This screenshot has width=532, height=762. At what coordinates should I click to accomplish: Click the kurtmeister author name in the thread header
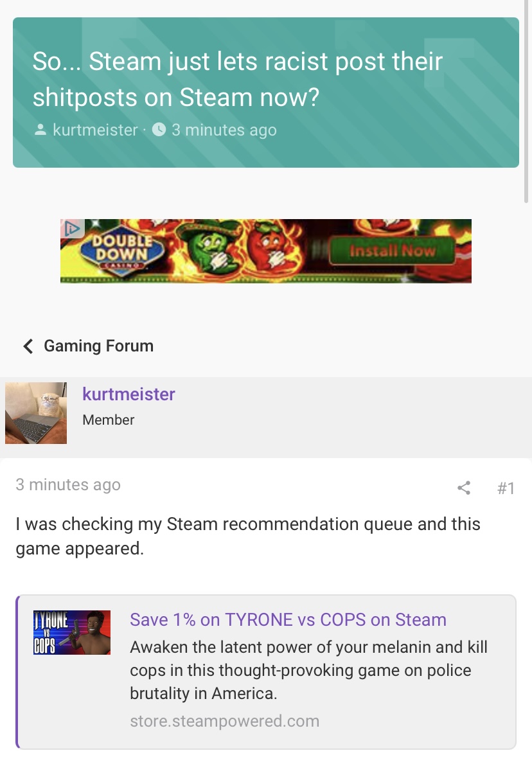click(x=96, y=130)
